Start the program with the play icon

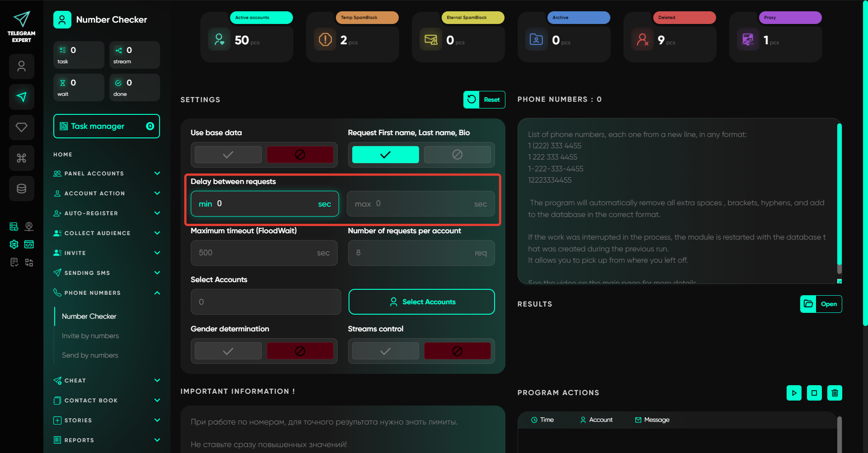794,393
